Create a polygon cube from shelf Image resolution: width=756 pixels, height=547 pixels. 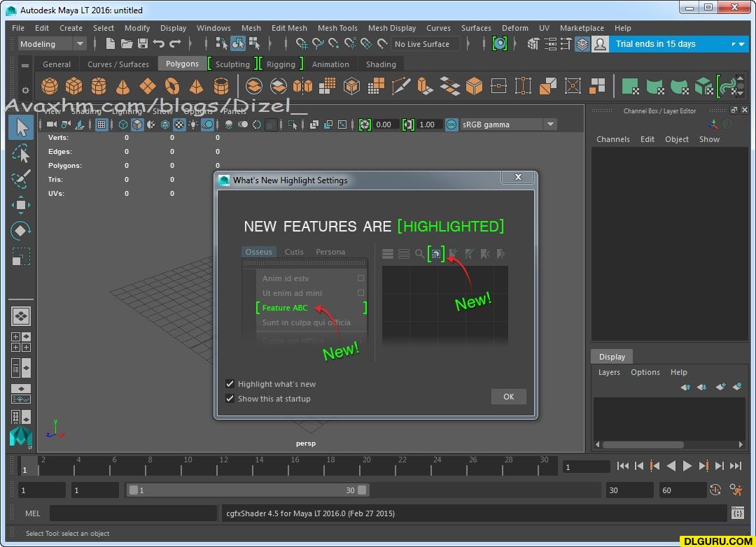(x=73, y=86)
